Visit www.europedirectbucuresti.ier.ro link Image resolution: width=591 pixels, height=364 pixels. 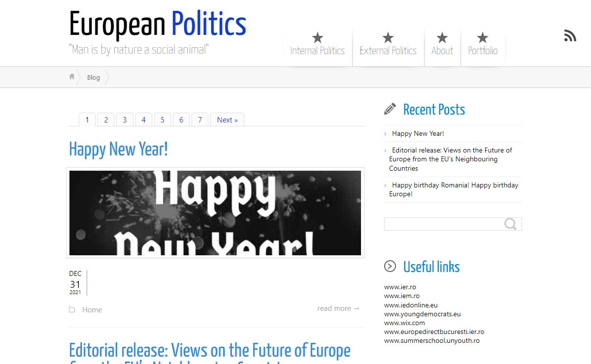point(434,332)
